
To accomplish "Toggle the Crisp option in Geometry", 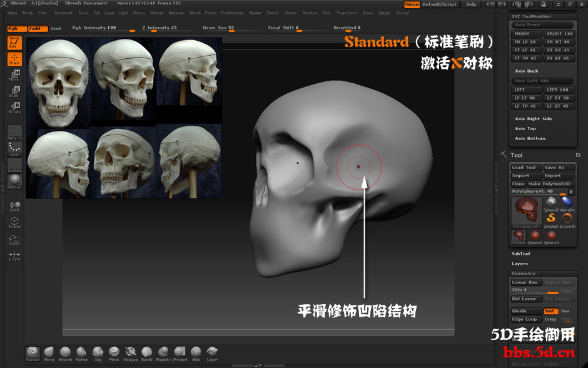I will [551, 319].
